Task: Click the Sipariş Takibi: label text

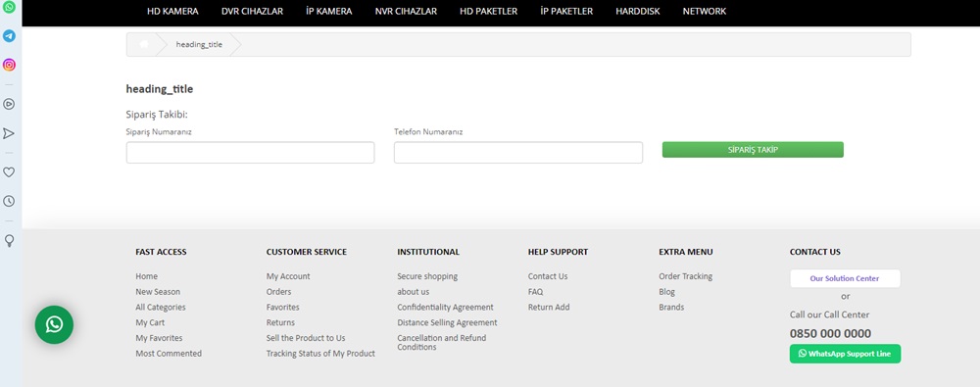Action: (x=157, y=115)
